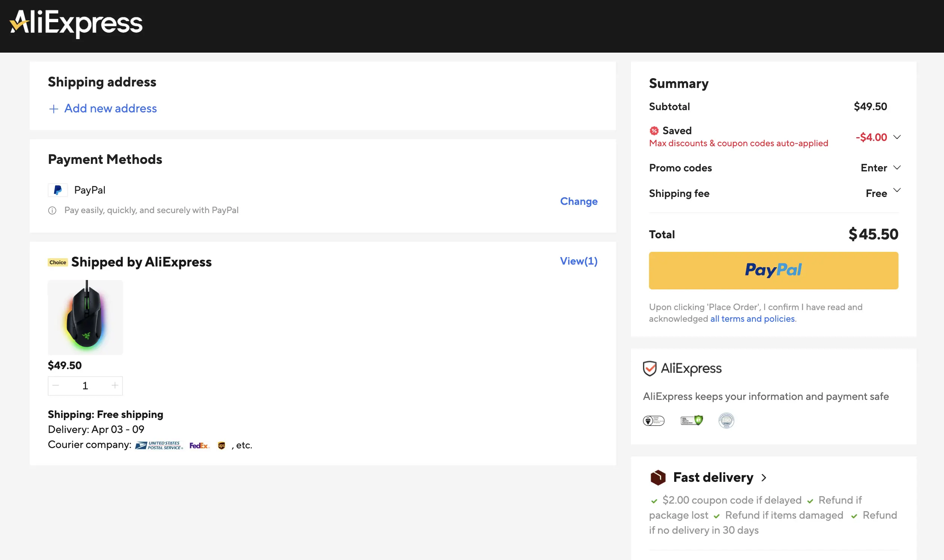Click Enter next to Promo codes
The width and height of the screenshot is (944, 560).
(874, 168)
